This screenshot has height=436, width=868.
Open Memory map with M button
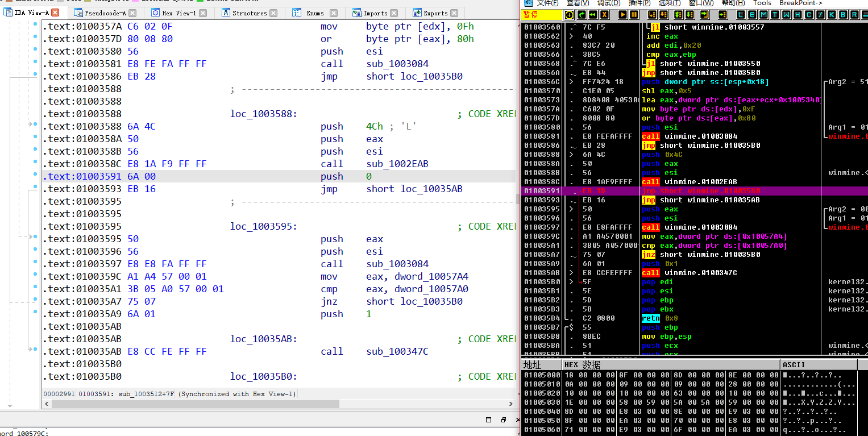(764, 15)
